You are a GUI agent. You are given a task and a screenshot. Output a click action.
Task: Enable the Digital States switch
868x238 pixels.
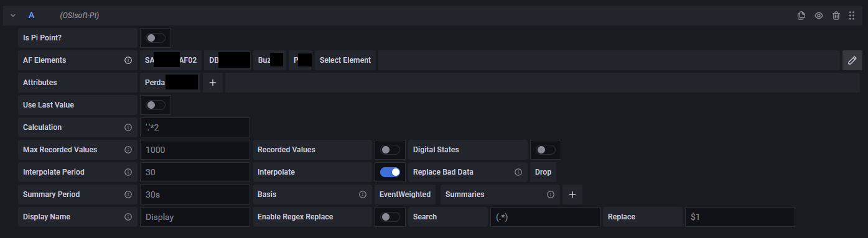point(546,150)
